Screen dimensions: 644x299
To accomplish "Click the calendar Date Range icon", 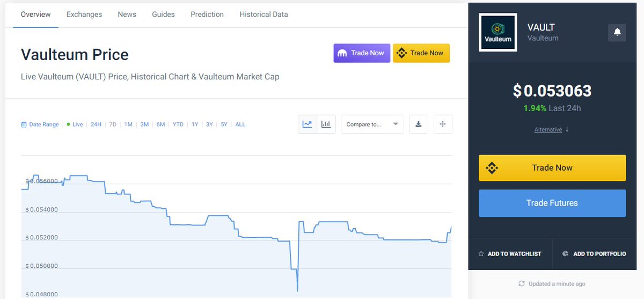I will [x=24, y=125].
